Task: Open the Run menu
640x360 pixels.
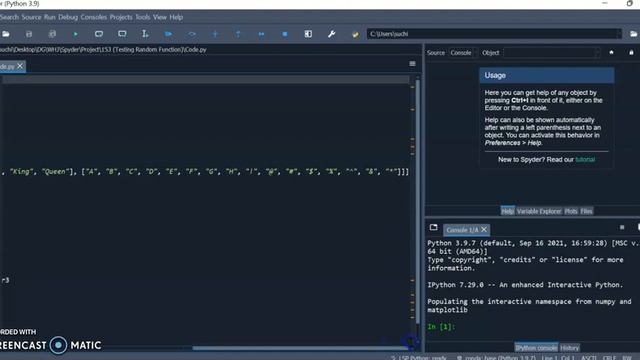Action: coord(49,17)
